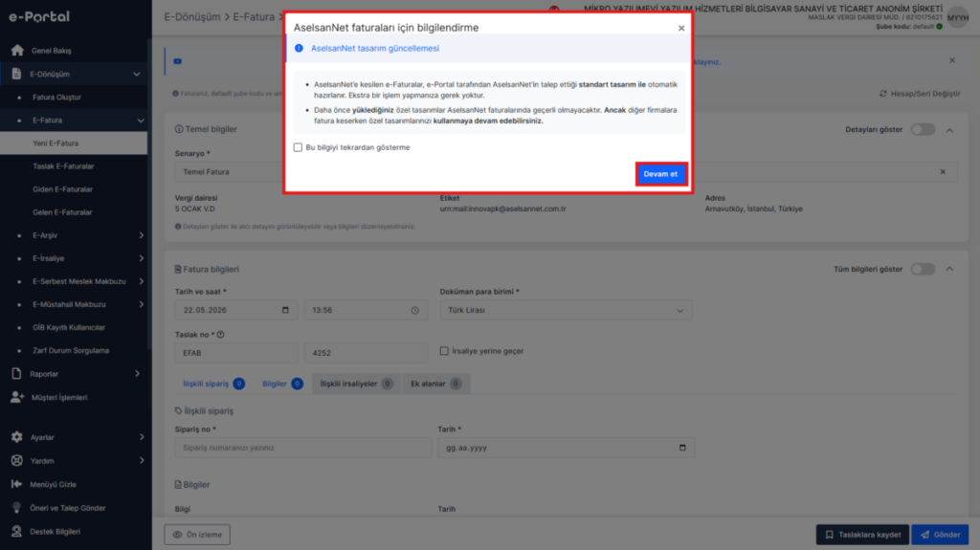The height and width of the screenshot is (550, 980).
Task: Click the Genel Bakış home icon
Action: click(x=17, y=50)
